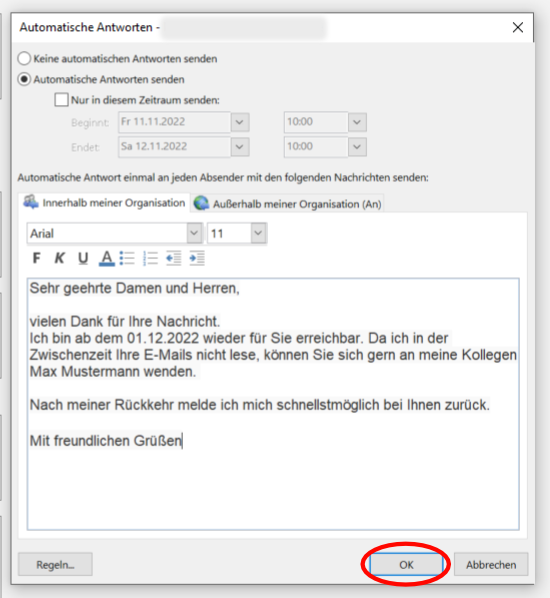Viewport: 550px width, 598px height.
Task: Click the text 'Max Mustermann wenden.'
Action: pos(113,371)
